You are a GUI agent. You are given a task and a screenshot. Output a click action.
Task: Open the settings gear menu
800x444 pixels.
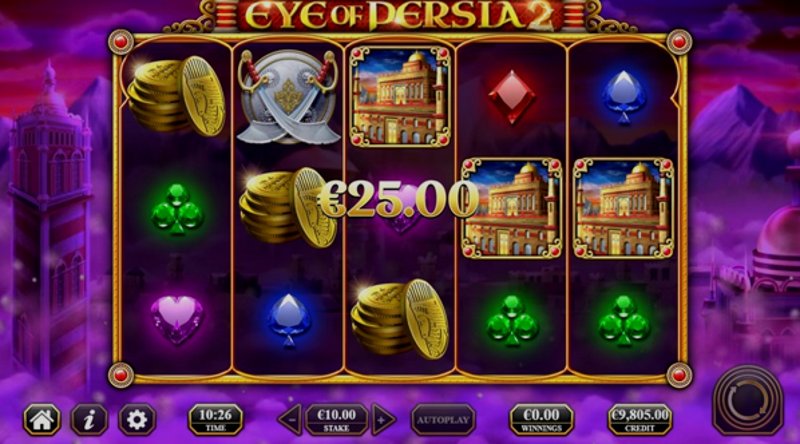coord(137,420)
